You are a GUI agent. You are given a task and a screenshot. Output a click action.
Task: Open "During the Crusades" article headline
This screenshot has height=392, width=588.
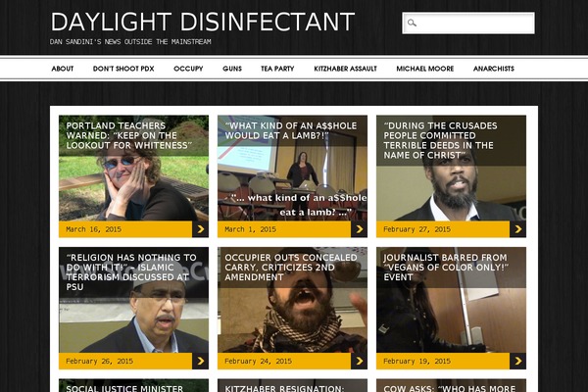(x=440, y=140)
